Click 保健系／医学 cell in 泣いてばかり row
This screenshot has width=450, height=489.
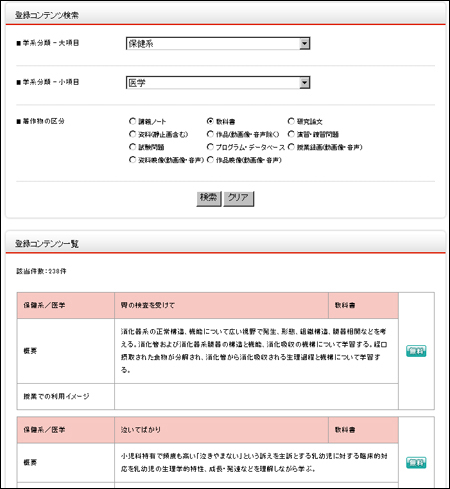[66, 430]
